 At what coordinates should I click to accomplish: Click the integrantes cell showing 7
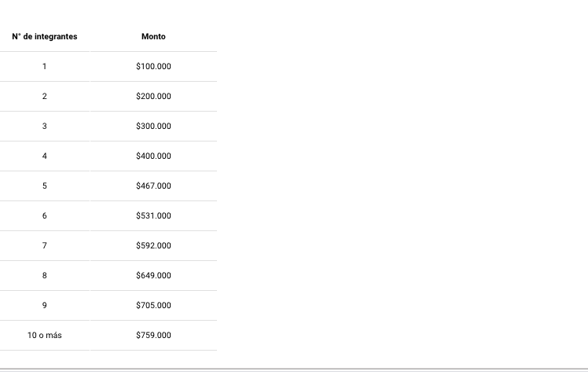(45, 245)
